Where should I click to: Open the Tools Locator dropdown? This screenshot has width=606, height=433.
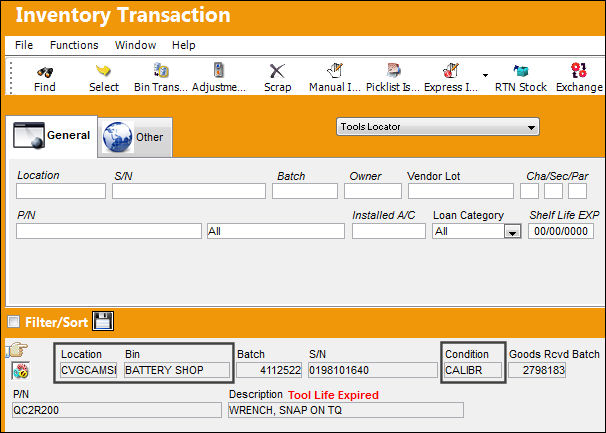click(x=438, y=127)
